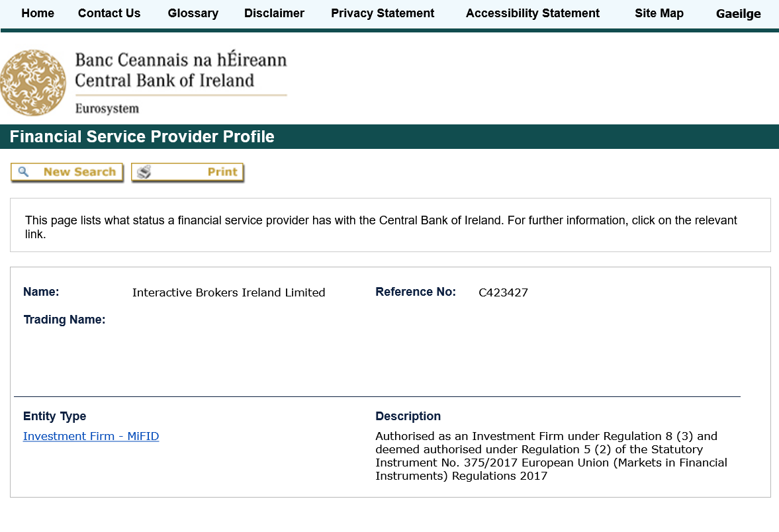Click the Reference No: label
The height and width of the screenshot is (532, 779).
(416, 292)
